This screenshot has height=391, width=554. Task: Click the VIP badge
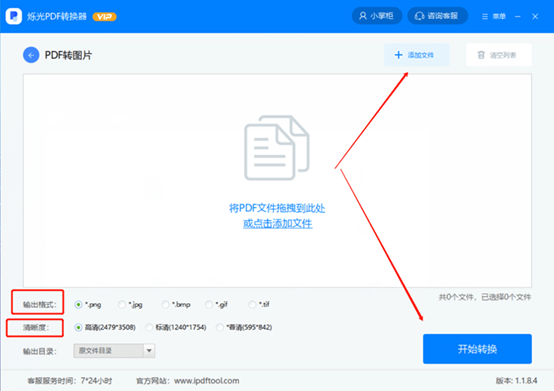pos(105,17)
